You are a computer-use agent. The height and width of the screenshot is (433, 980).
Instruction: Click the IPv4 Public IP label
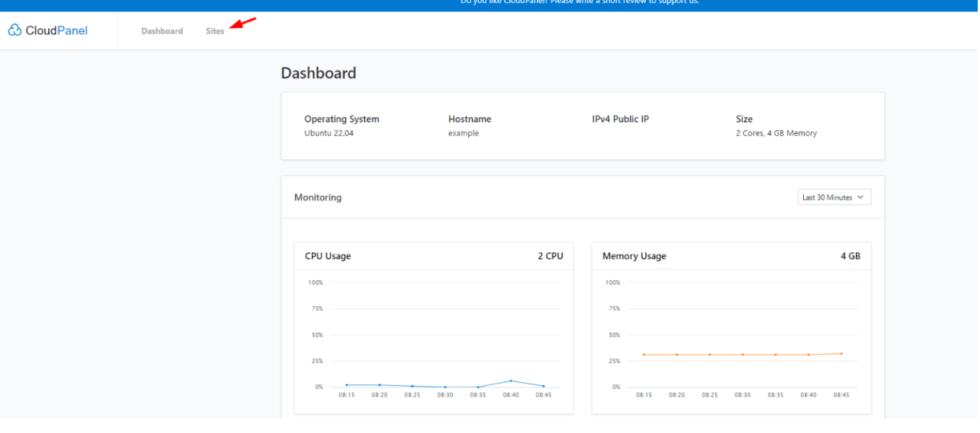[x=620, y=119]
